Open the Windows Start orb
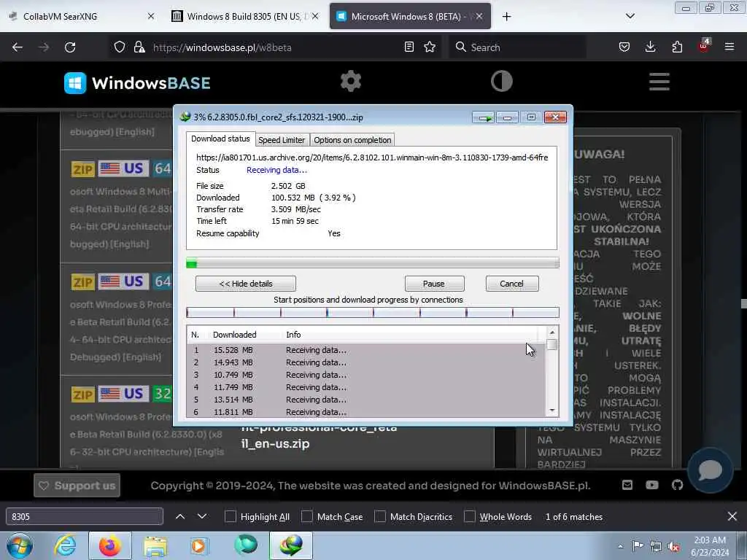This screenshot has width=747, height=560. coord(20,545)
